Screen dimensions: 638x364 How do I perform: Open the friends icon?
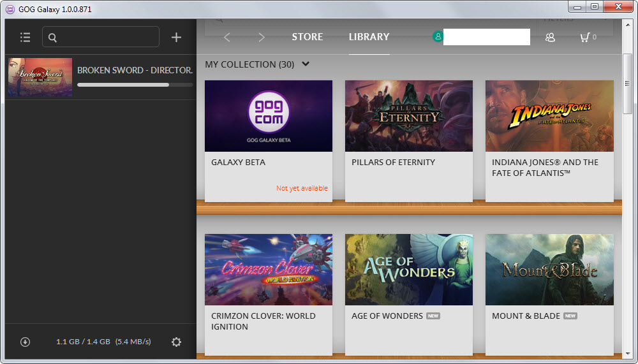click(x=550, y=38)
